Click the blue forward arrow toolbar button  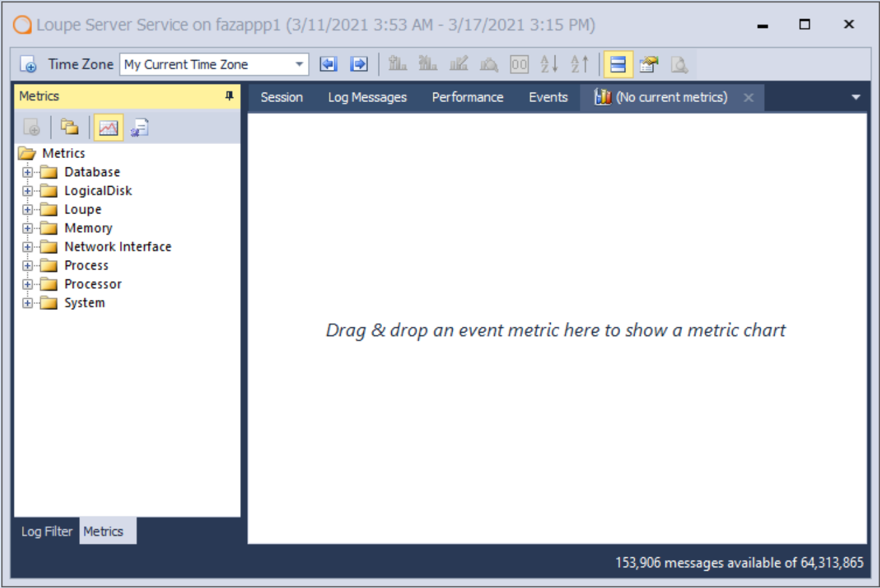point(359,65)
